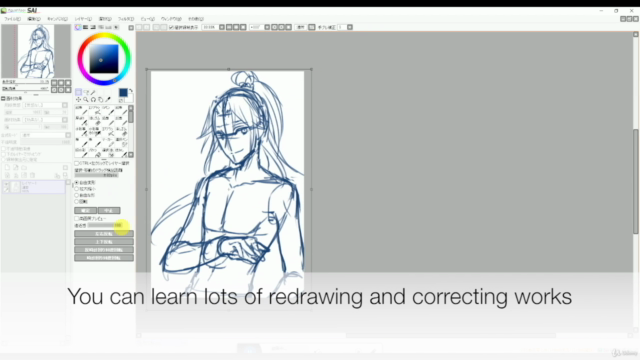Select the magic wand tool
Image resolution: width=640 pixels, height=360 pixels.
pyautogui.click(x=93, y=92)
